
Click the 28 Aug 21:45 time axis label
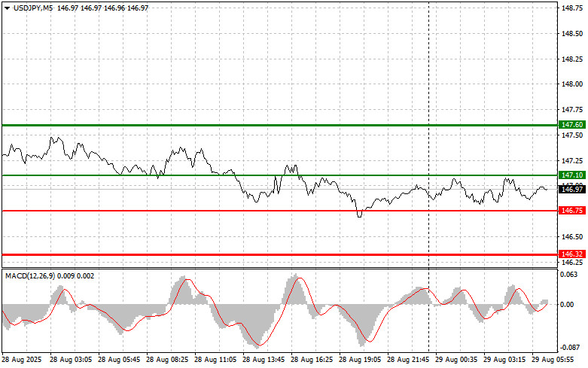tap(408, 360)
